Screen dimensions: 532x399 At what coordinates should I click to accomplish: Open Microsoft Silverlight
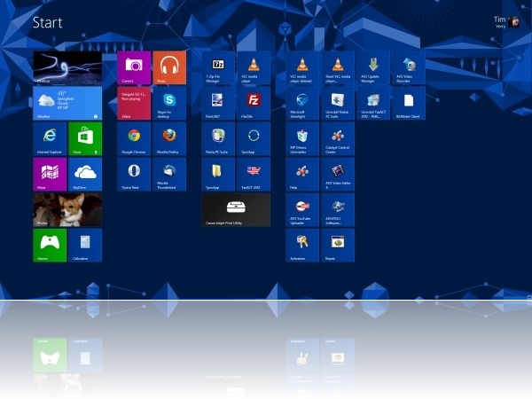[302, 103]
